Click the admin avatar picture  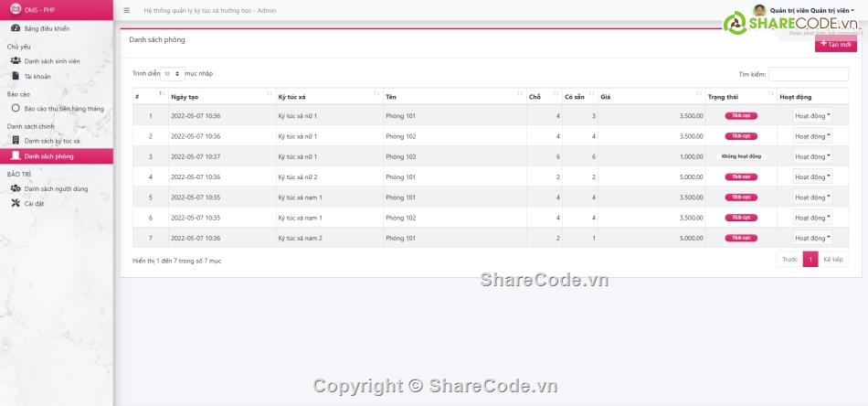(x=760, y=10)
